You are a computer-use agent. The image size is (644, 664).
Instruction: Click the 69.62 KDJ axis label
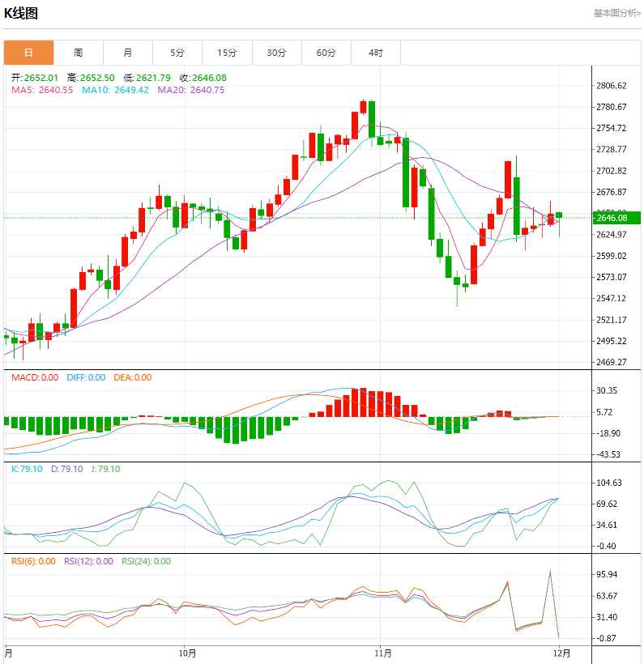coord(606,504)
